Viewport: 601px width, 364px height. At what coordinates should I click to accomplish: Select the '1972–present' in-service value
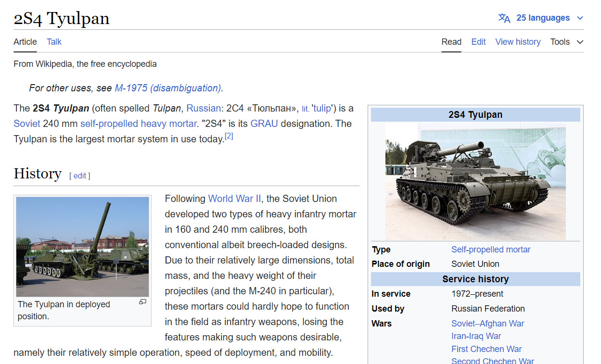tap(477, 294)
